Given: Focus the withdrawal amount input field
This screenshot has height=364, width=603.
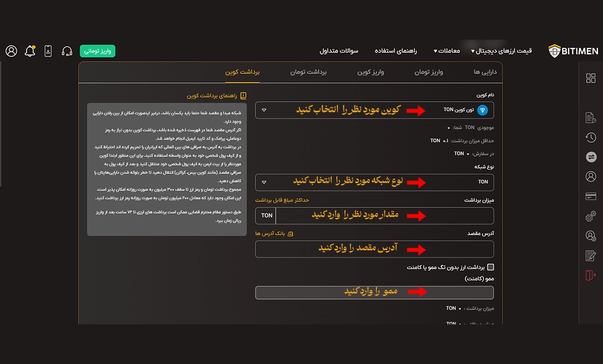Looking at the screenshot, I should click(384, 215).
